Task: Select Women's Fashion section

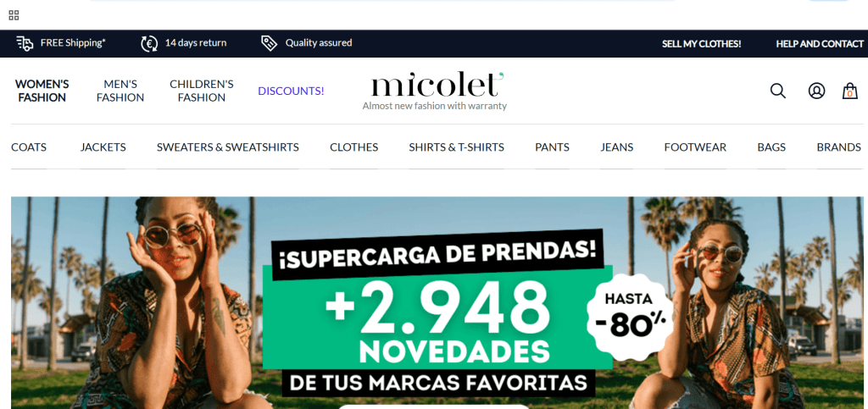Action: [42, 91]
